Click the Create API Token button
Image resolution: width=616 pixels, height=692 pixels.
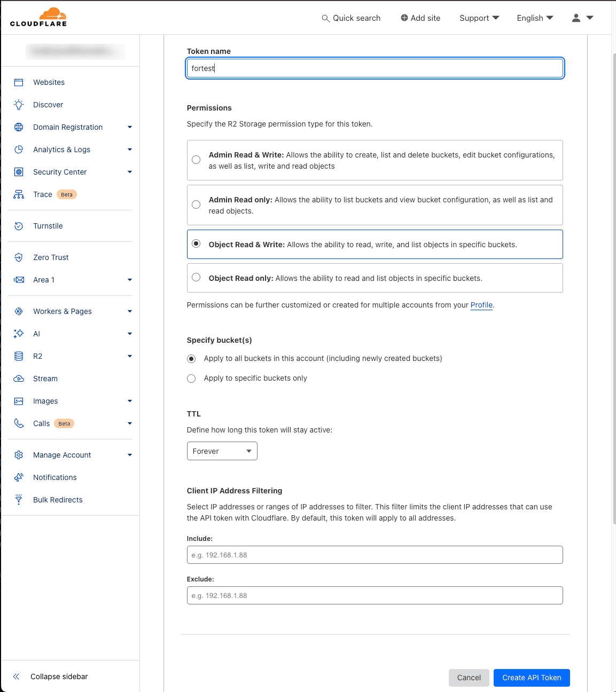[x=532, y=678]
